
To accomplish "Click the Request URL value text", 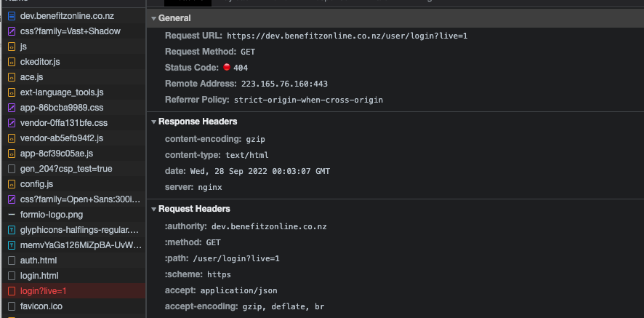I will coord(347,36).
